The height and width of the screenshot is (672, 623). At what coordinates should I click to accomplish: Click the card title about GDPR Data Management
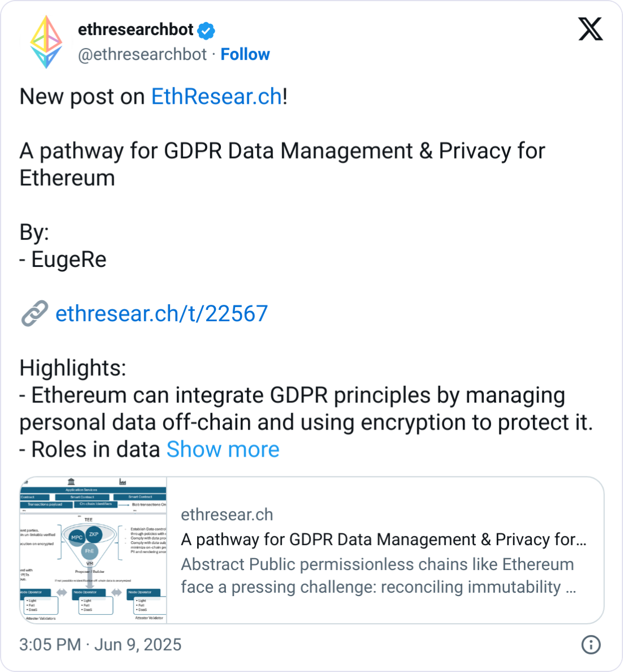[383, 539]
